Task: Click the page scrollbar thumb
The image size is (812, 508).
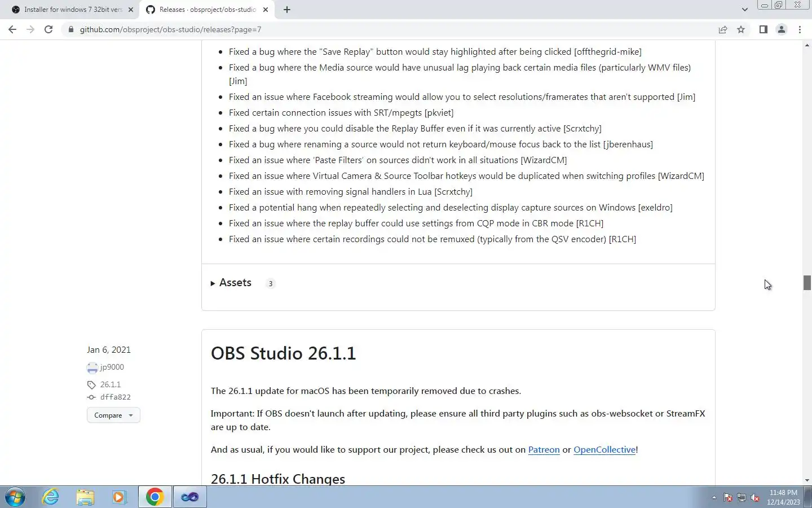Action: [807, 283]
